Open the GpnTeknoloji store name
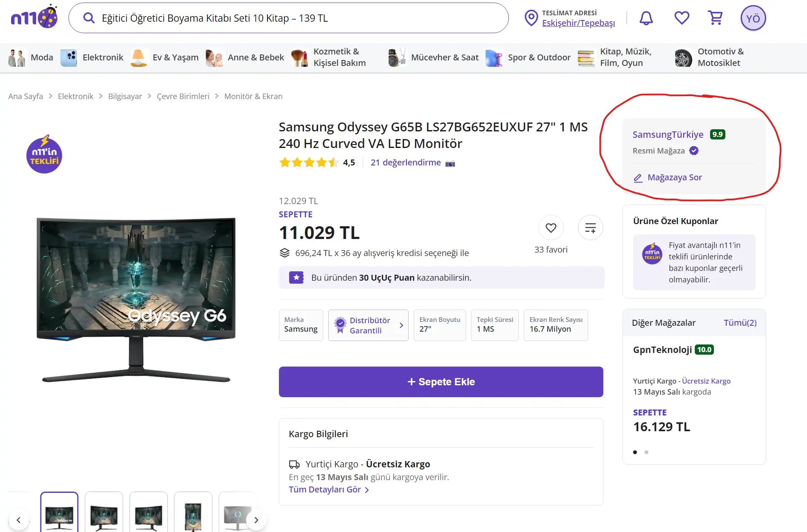Viewport: 807px width, 532px height. pos(662,350)
